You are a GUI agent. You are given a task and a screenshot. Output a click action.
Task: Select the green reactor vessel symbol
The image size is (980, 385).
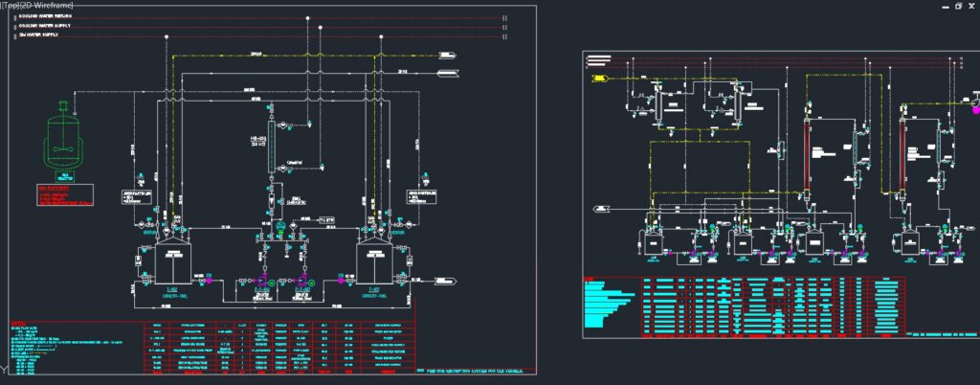(x=62, y=136)
